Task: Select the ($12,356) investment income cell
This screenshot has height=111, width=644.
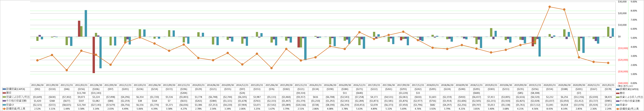Action: click(x=579, y=97)
